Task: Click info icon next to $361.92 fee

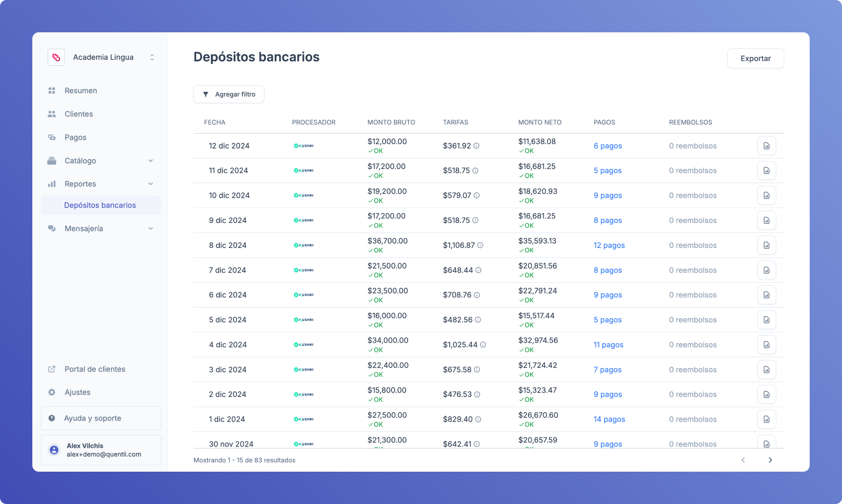Action: point(476,146)
